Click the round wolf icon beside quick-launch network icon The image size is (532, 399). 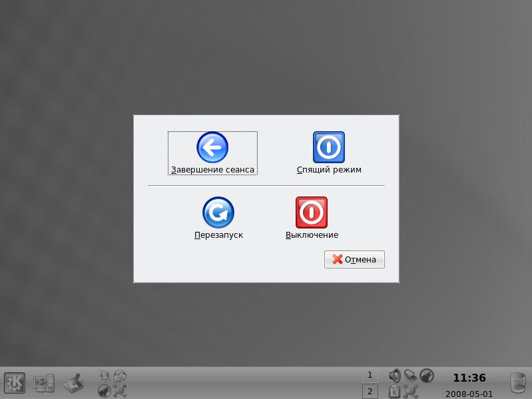point(105,391)
